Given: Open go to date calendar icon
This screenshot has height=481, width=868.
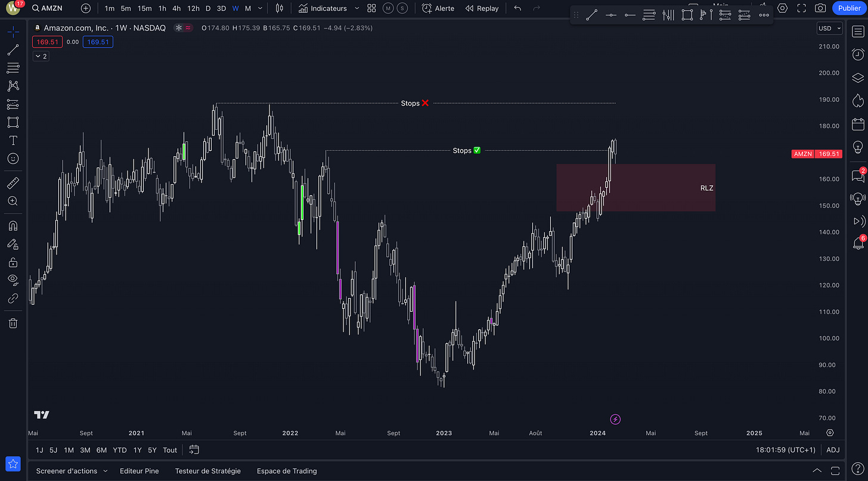Looking at the screenshot, I should point(194,450).
